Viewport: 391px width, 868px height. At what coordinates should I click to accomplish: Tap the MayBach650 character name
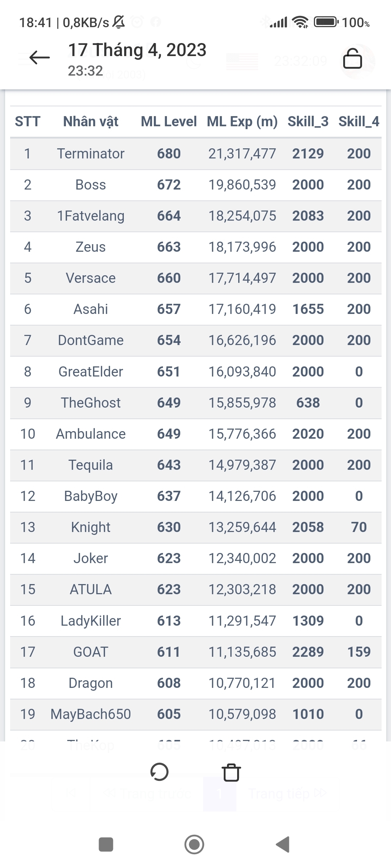(x=91, y=714)
